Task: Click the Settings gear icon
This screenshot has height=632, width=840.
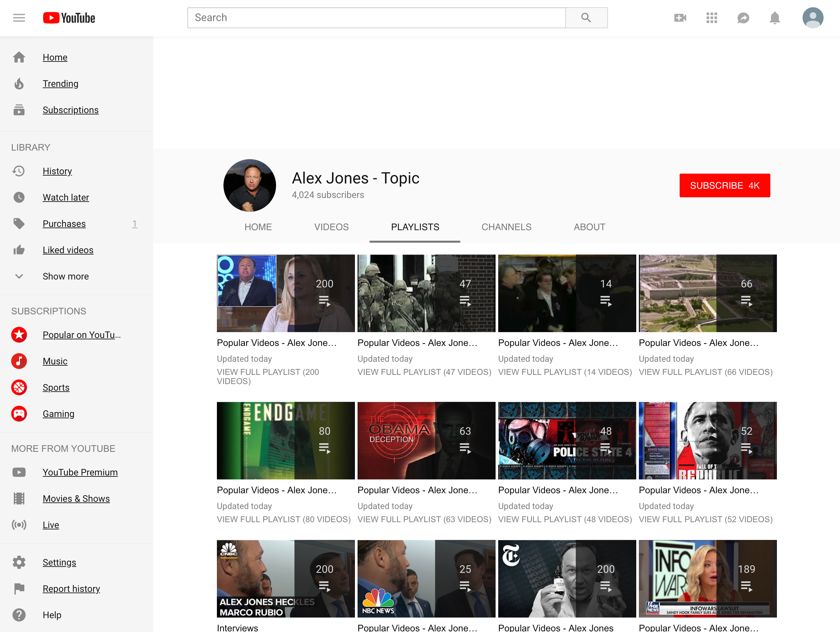Action: [19, 562]
